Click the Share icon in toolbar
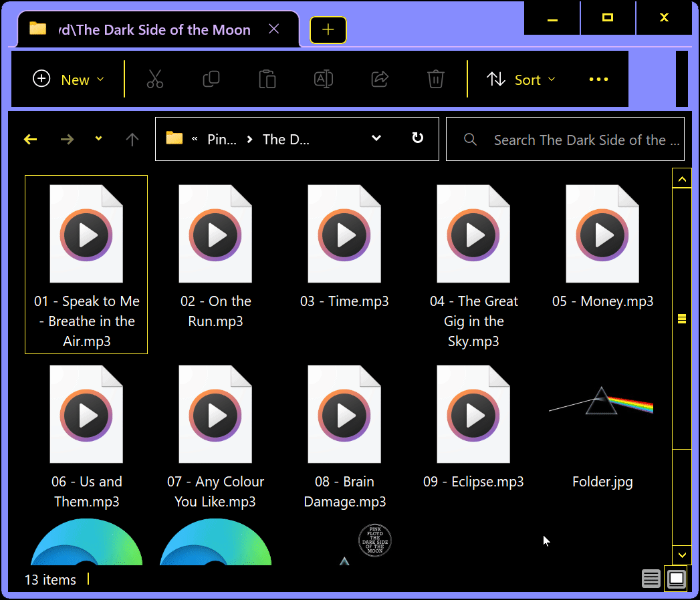Viewport: 700px width, 600px height. click(380, 79)
